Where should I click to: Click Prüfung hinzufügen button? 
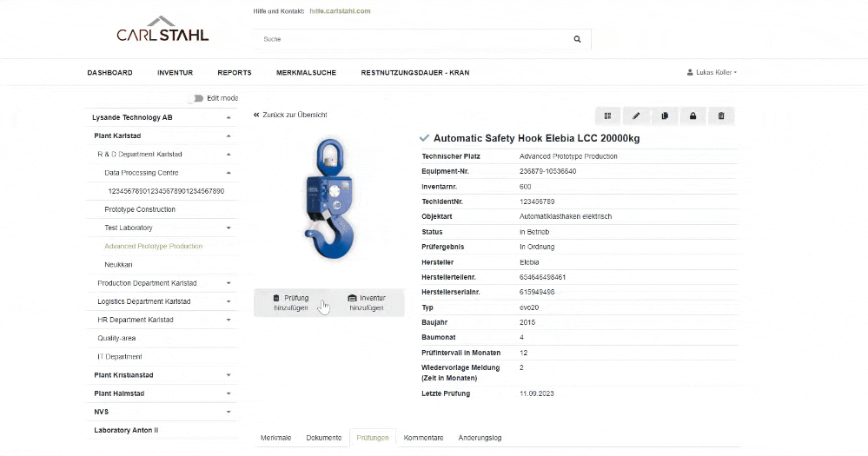[291, 302]
